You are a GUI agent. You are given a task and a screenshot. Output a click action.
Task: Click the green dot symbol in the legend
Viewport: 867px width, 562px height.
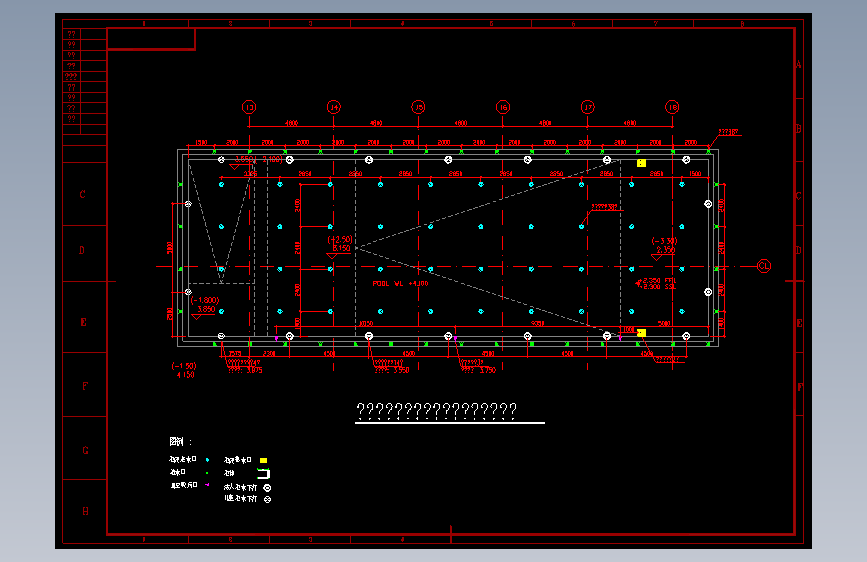coord(207,473)
